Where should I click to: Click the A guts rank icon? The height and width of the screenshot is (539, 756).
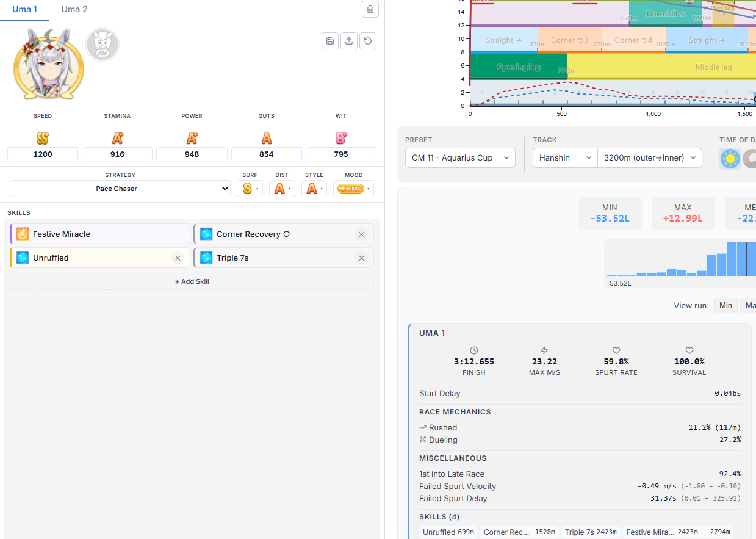[267, 138]
